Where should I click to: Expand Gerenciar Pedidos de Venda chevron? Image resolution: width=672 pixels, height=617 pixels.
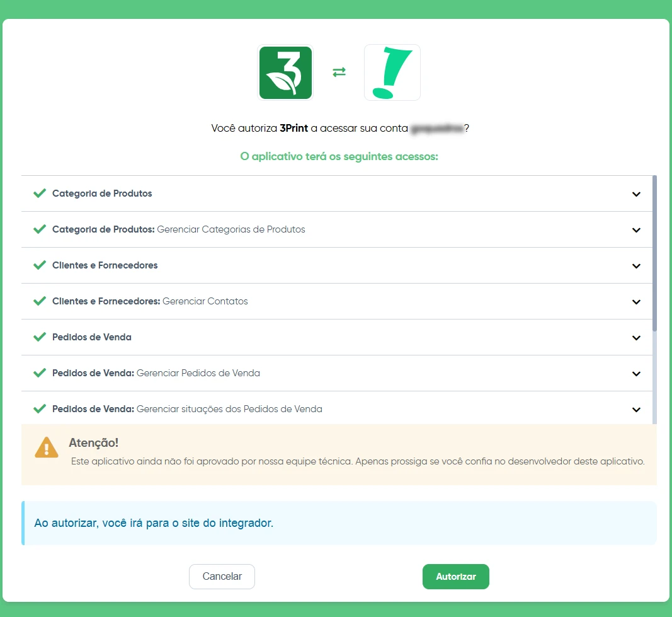637,374
